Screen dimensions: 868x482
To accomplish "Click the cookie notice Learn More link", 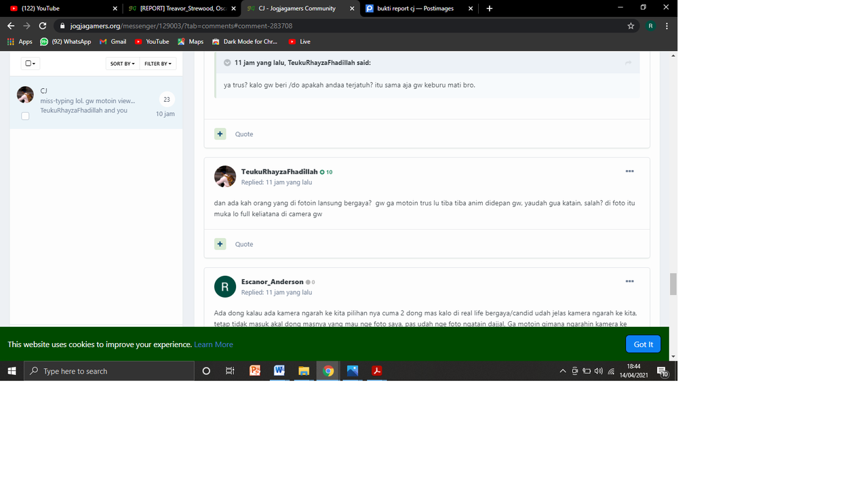I will (x=214, y=344).
